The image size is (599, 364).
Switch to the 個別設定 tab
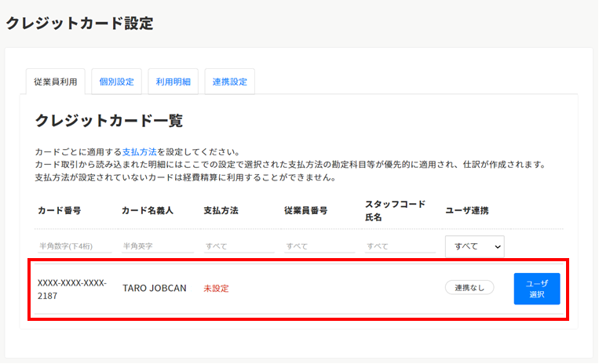[117, 82]
